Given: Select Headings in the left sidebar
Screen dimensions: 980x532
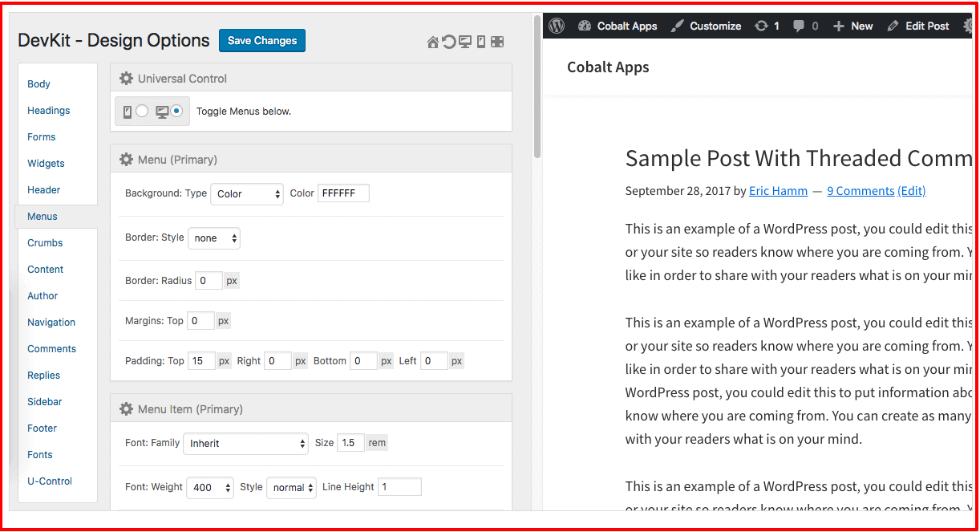Looking at the screenshot, I should [x=49, y=111].
